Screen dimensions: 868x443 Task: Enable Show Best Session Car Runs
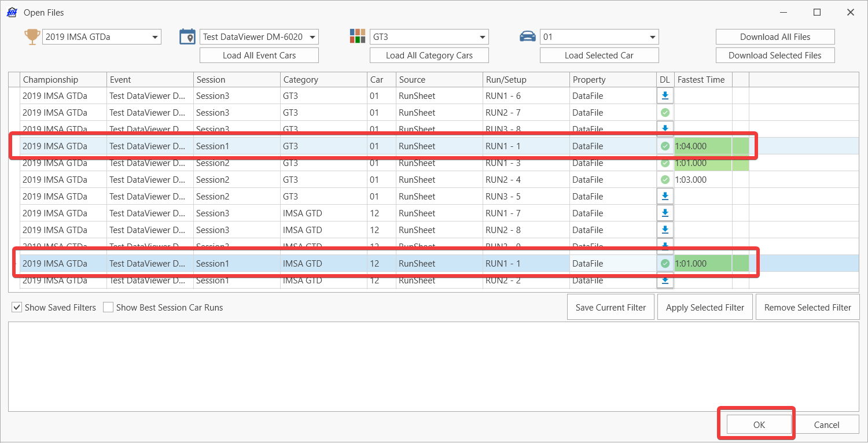point(108,308)
